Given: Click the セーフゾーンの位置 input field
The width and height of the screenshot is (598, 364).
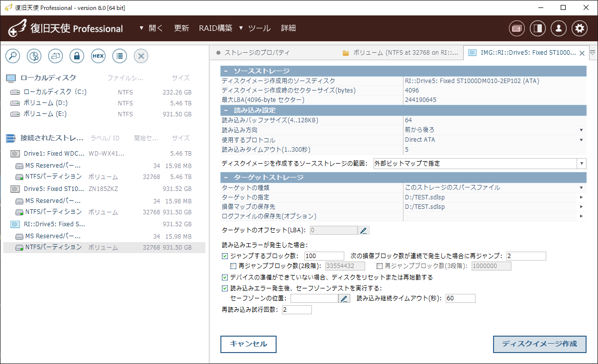Looking at the screenshot, I should tap(314, 298).
